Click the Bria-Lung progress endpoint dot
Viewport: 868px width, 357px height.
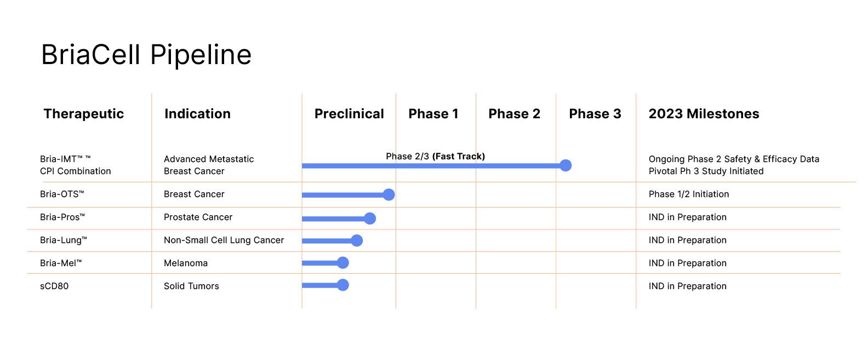click(357, 240)
